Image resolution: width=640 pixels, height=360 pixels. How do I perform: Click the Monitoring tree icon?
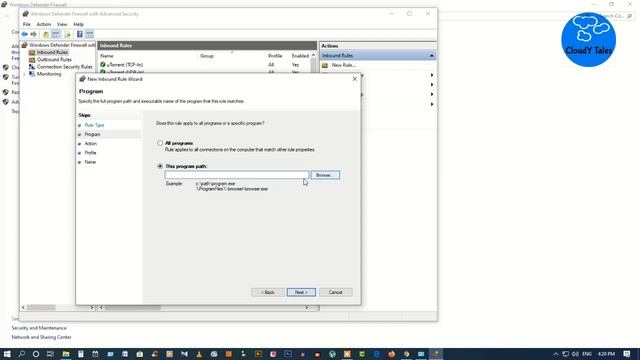point(32,74)
